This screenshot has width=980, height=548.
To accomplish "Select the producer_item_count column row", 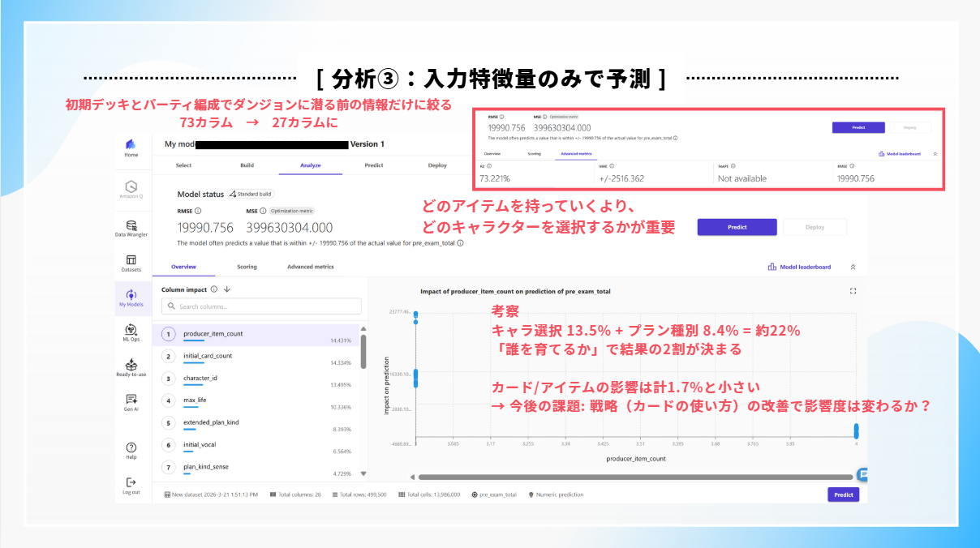I will coord(255,335).
